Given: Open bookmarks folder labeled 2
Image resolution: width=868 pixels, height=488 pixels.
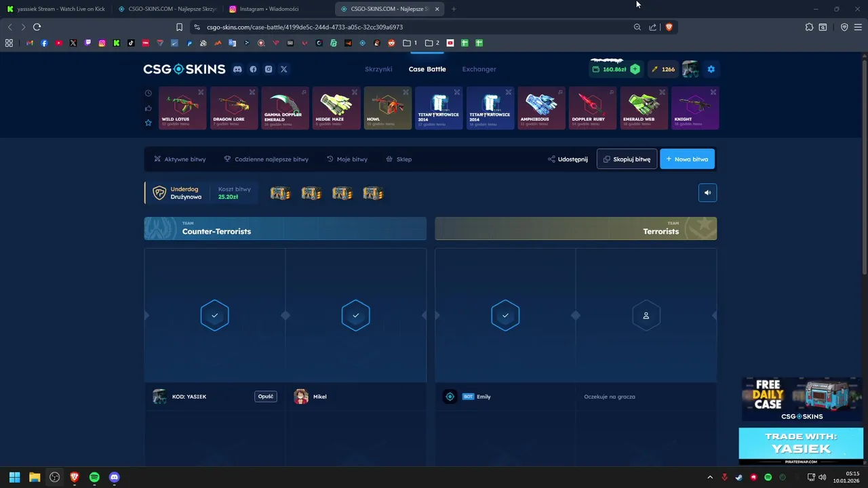Looking at the screenshot, I should (x=432, y=43).
